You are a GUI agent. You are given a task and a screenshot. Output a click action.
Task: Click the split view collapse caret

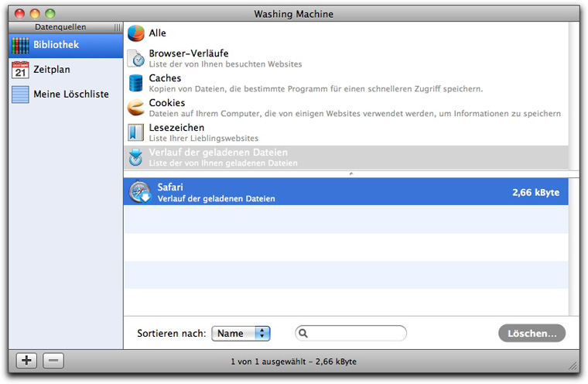coord(351,173)
